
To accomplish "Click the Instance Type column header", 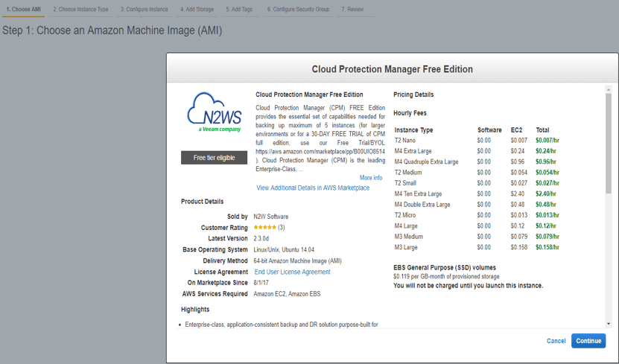I will [x=413, y=130].
